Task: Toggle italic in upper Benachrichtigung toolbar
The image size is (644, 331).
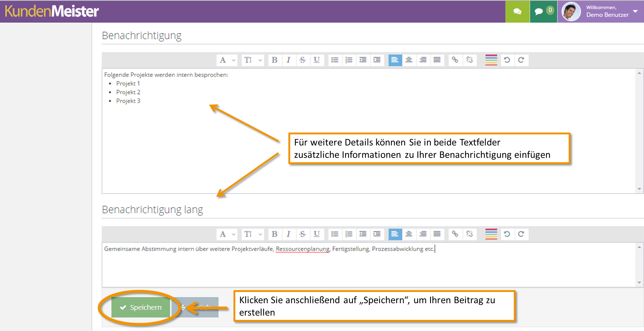Action: [288, 60]
